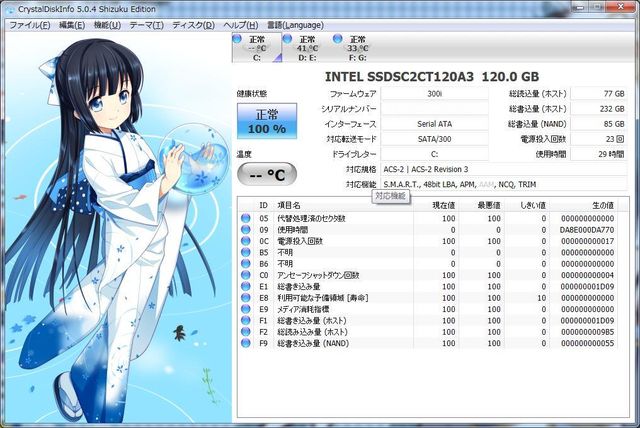Screen dimensions: 640x428
Task: Click the blue status orb of F: G: drive
Action: pyautogui.click(x=338, y=39)
